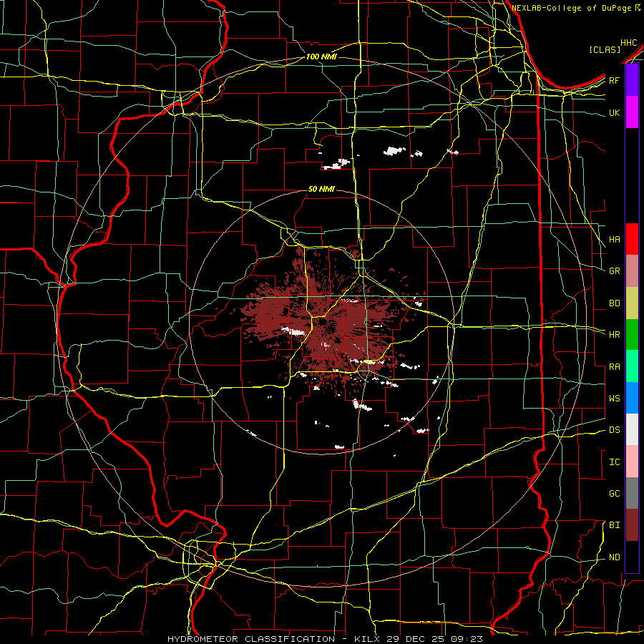Click the WS blue legend swatch
Screen dimensions: 644x644
click(632, 398)
